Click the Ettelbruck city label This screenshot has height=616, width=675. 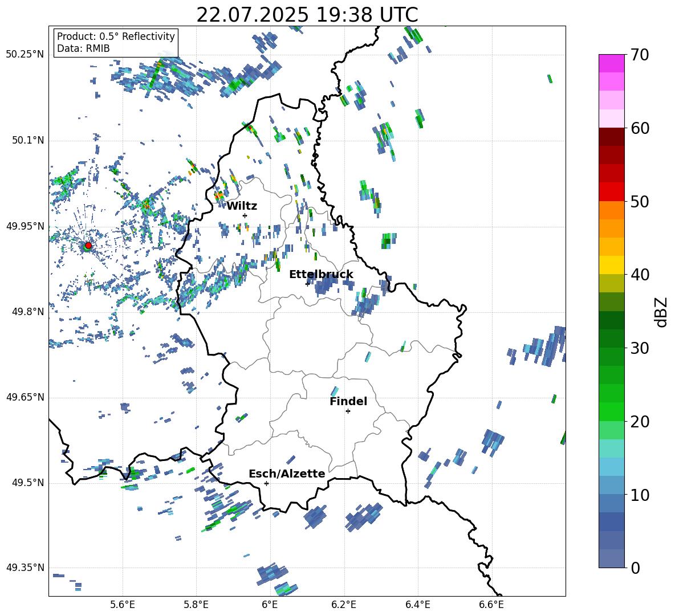321,275
